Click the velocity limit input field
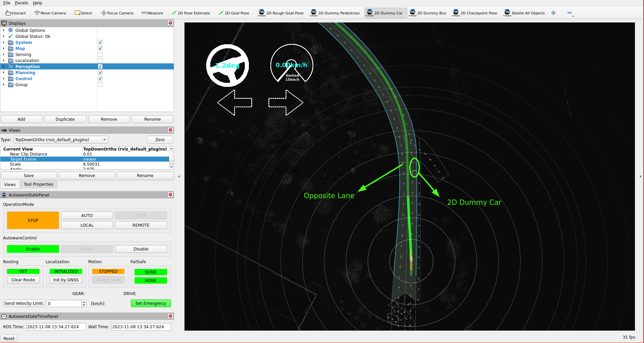 point(64,303)
